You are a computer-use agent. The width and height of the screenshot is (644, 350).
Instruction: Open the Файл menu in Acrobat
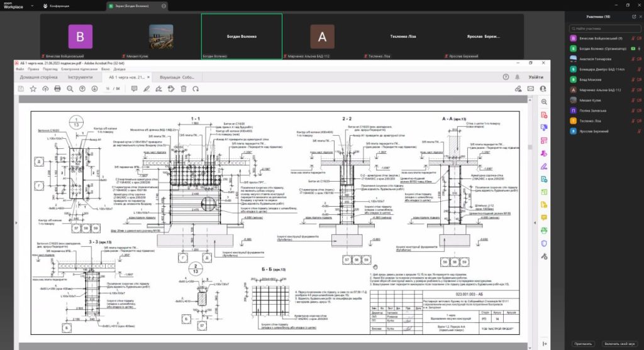point(20,68)
